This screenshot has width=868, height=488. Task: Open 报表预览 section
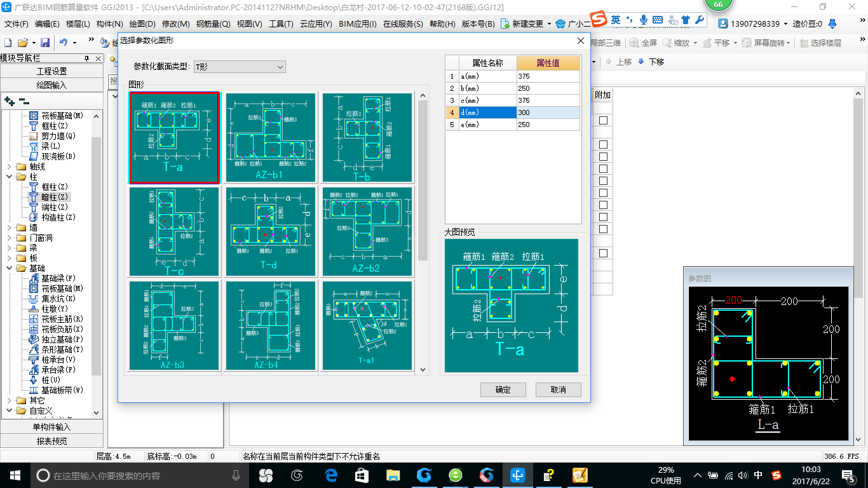(51, 441)
